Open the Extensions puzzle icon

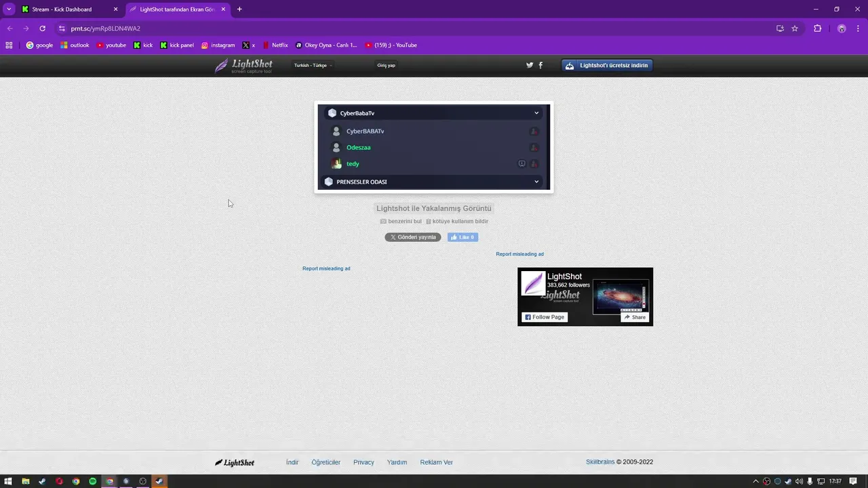point(817,28)
